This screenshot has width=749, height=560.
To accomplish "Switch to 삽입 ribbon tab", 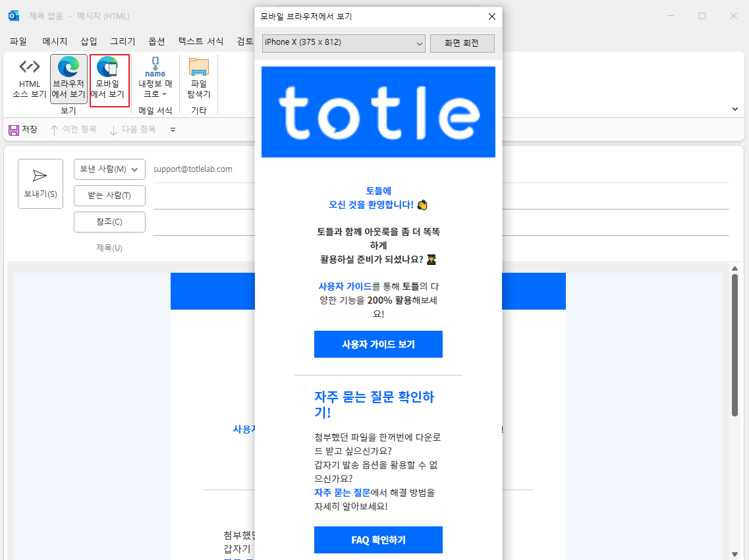I will (x=89, y=42).
